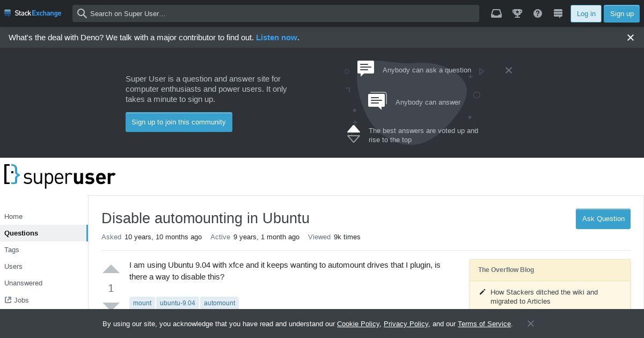
Task: Click the Asked 10 years, 10 months ago text
Action: (152, 237)
